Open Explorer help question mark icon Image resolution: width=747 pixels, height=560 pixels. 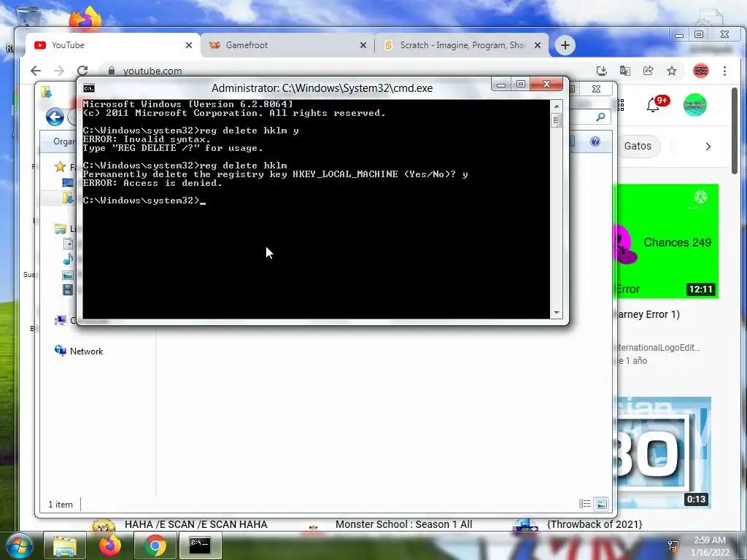(595, 141)
